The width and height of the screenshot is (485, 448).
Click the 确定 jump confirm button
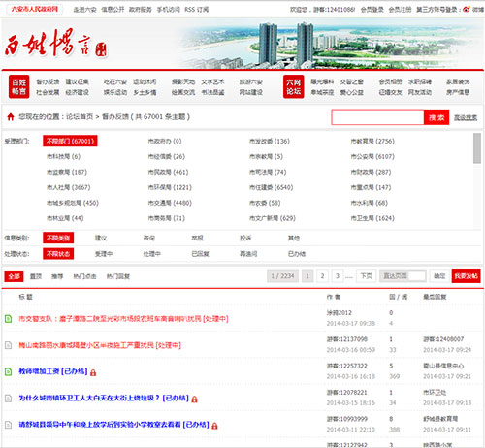(x=439, y=276)
